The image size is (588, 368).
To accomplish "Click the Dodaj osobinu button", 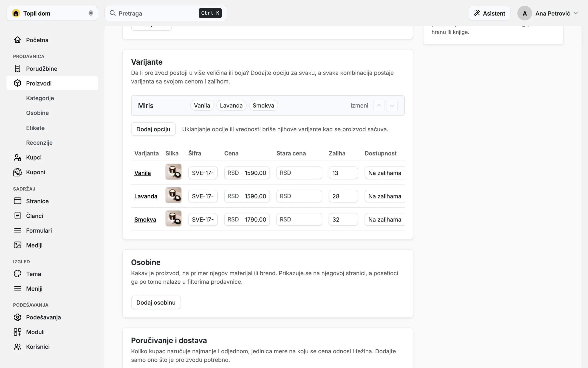I will [x=156, y=302].
